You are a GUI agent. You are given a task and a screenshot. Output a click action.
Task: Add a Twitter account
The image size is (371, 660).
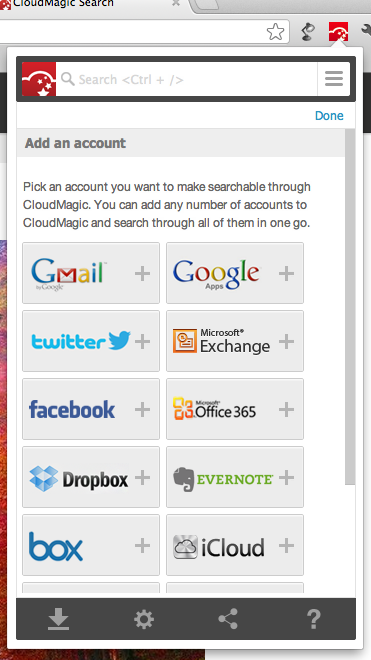[x=91, y=341]
